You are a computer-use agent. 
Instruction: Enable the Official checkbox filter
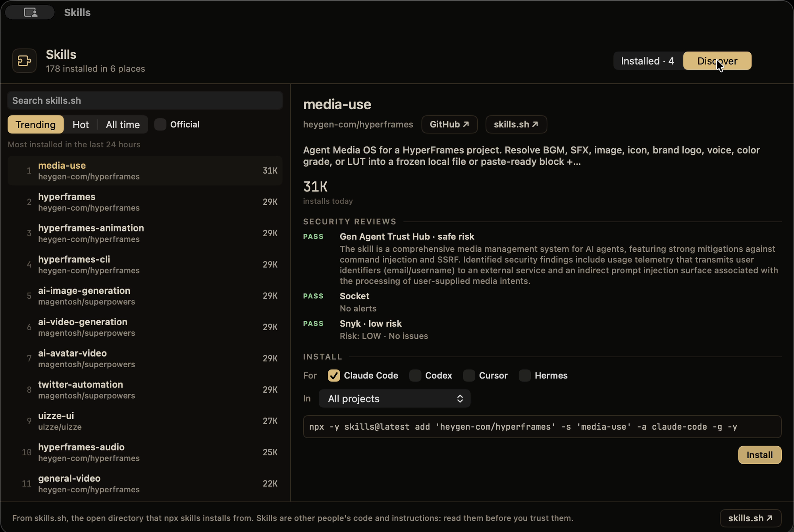click(x=160, y=124)
